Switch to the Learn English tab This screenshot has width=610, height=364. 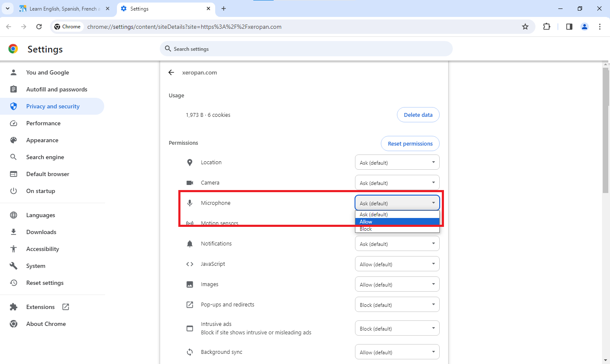tap(64, 8)
